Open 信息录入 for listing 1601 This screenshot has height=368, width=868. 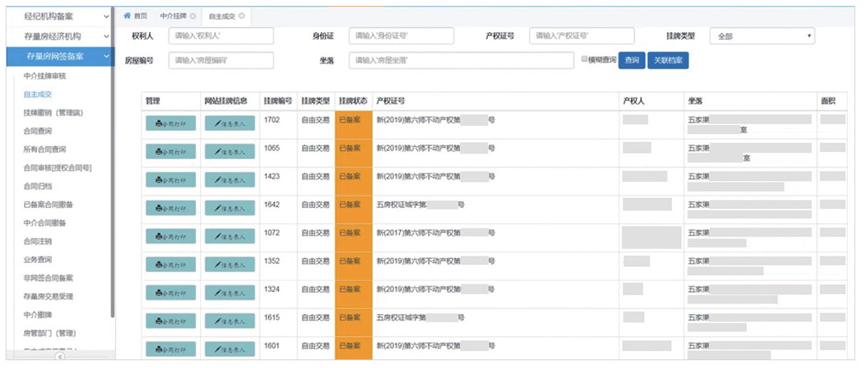pyautogui.click(x=229, y=350)
